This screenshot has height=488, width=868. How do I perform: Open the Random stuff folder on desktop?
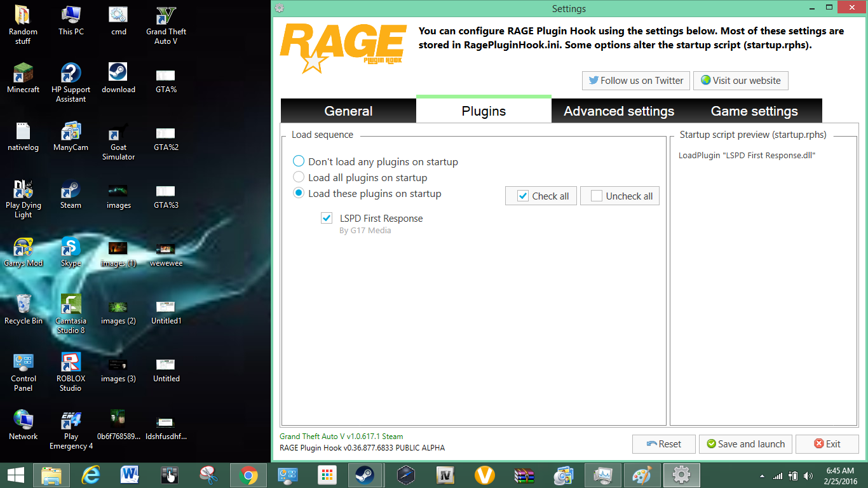click(24, 25)
